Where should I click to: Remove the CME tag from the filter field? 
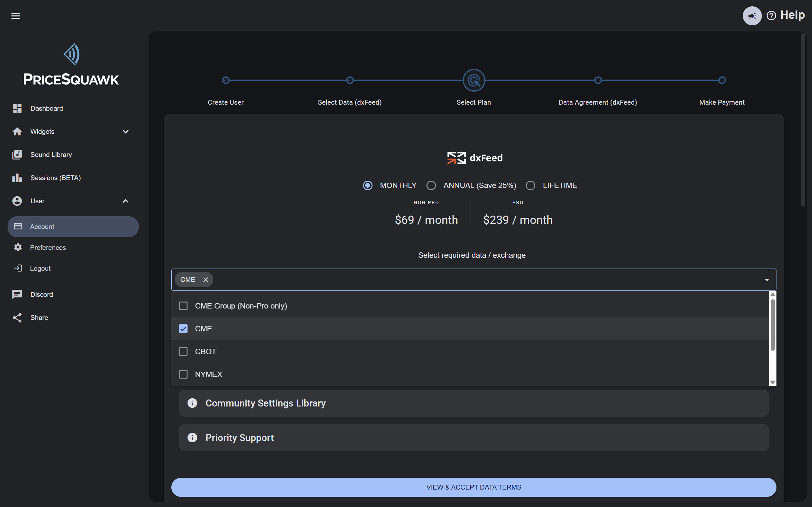coord(206,279)
